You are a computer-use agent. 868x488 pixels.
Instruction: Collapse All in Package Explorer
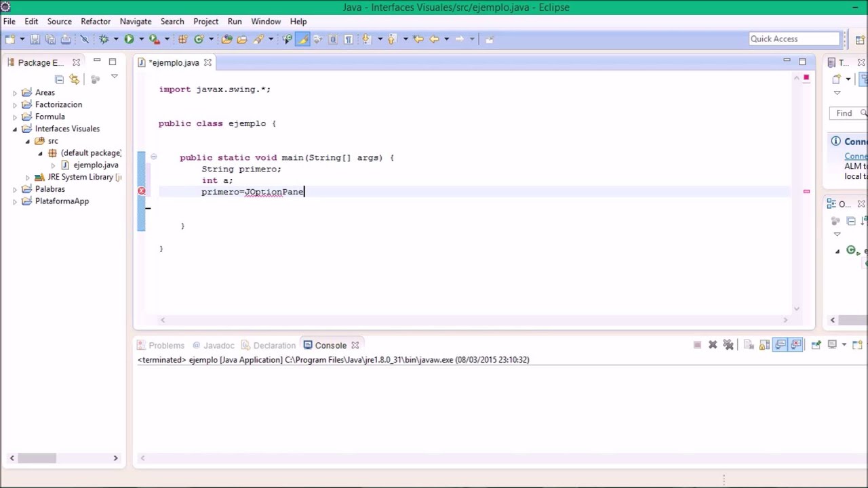(59, 79)
